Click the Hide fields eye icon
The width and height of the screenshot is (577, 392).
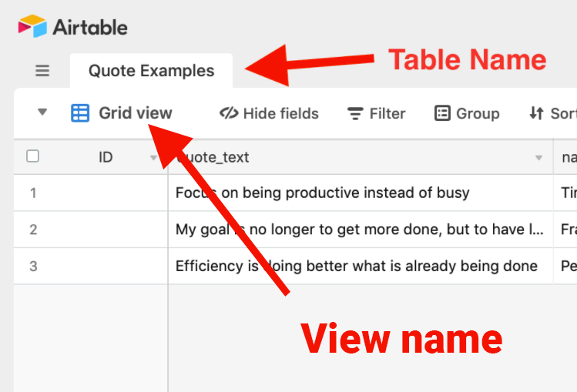(229, 113)
